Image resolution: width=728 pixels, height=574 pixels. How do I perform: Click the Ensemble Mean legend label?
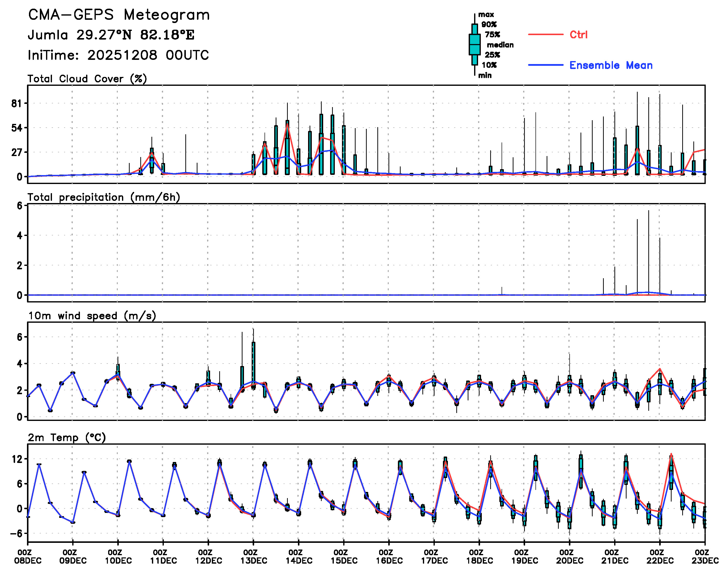tap(611, 65)
